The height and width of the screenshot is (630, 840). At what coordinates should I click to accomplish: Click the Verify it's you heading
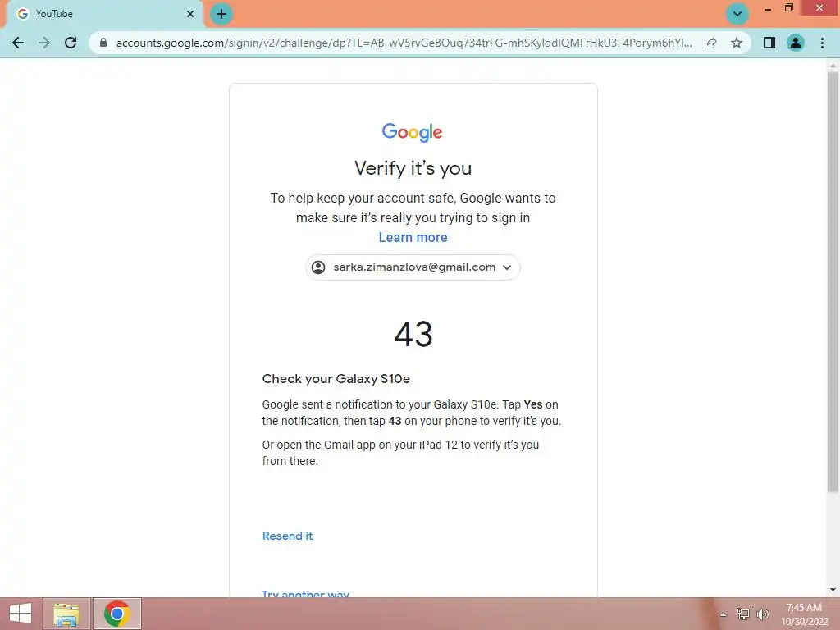(413, 168)
